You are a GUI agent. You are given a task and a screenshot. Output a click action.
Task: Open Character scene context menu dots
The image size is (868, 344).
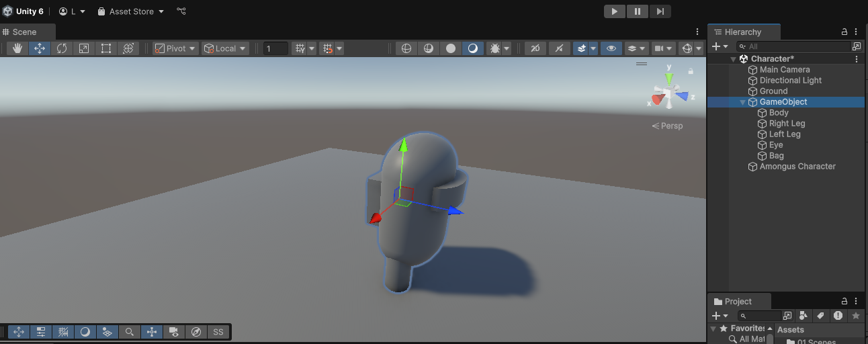coord(856,59)
